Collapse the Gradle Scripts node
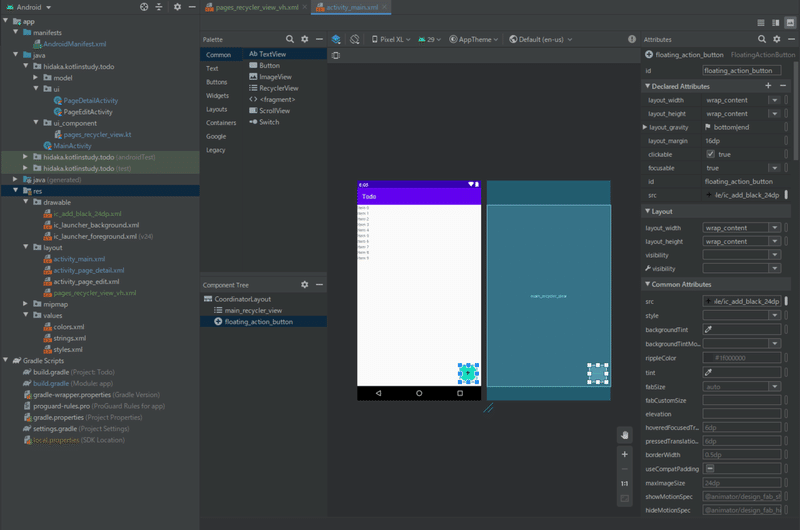The height and width of the screenshot is (530, 800). pos(5,360)
